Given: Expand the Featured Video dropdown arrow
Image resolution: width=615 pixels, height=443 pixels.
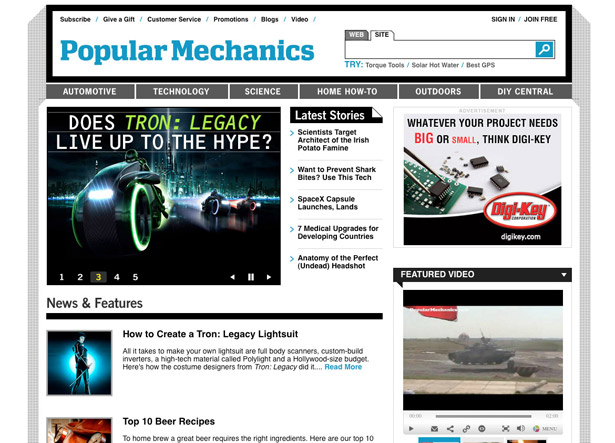Looking at the screenshot, I should pos(564,275).
